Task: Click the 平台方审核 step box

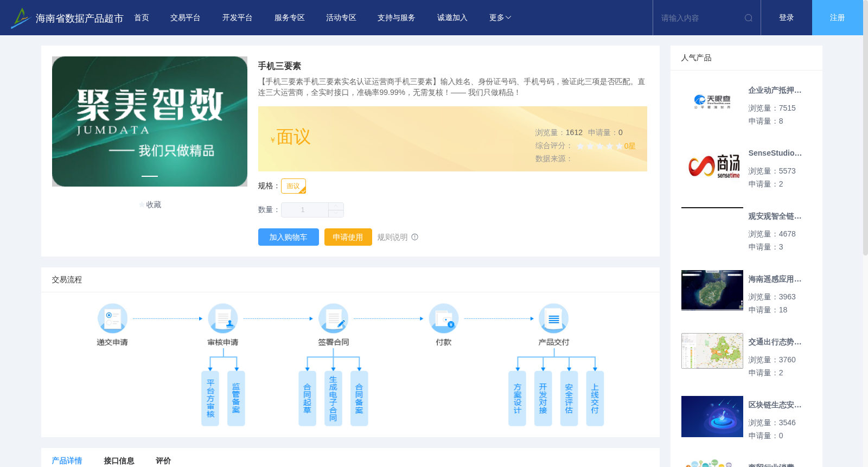Action: coord(210,399)
